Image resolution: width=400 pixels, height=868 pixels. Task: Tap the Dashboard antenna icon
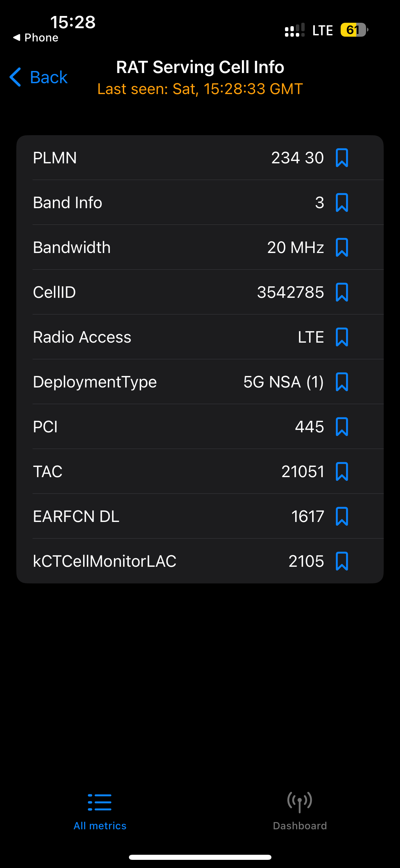(300, 802)
